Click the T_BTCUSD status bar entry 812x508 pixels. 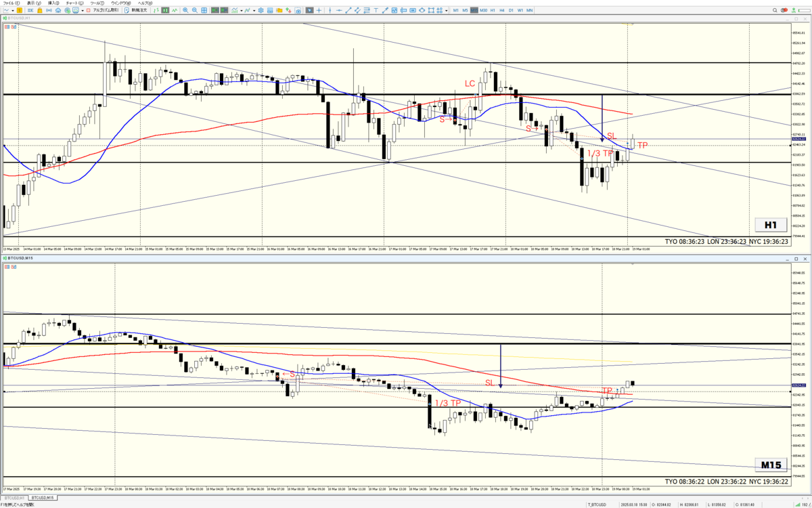596,504
